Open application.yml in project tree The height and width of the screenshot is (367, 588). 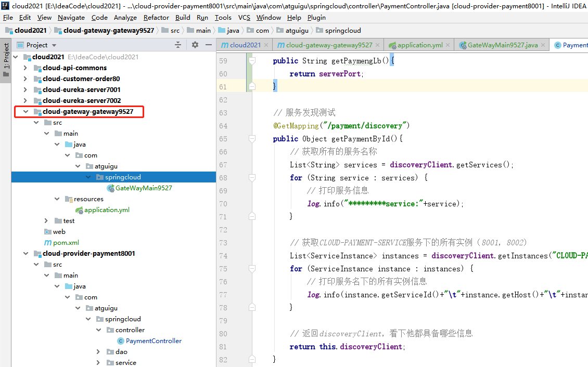coord(107,209)
